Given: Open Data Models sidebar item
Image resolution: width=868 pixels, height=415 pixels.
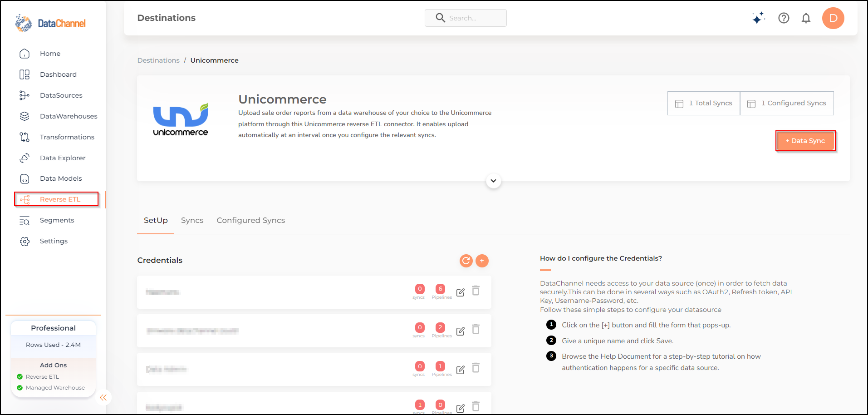Looking at the screenshot, I should [61, 178].
